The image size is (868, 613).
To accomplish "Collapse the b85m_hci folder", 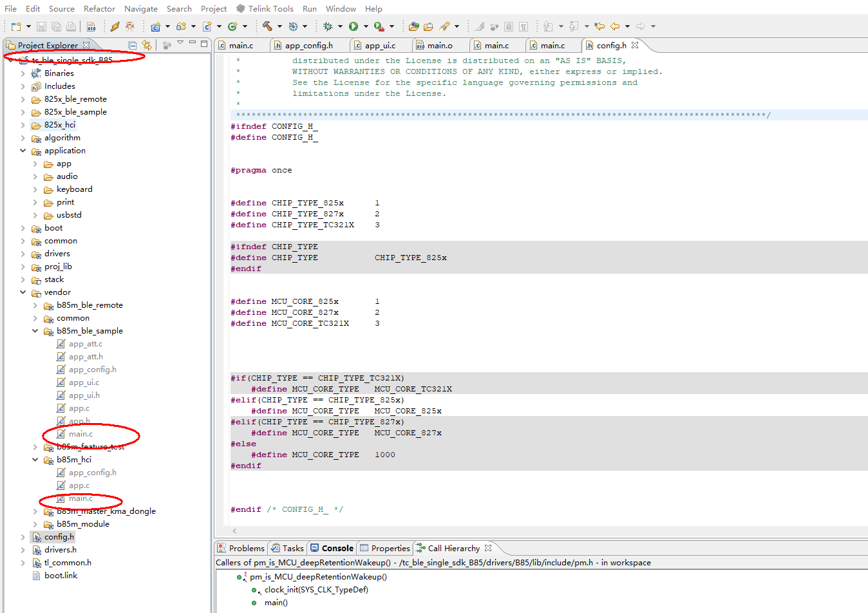I will coord(35,460).
